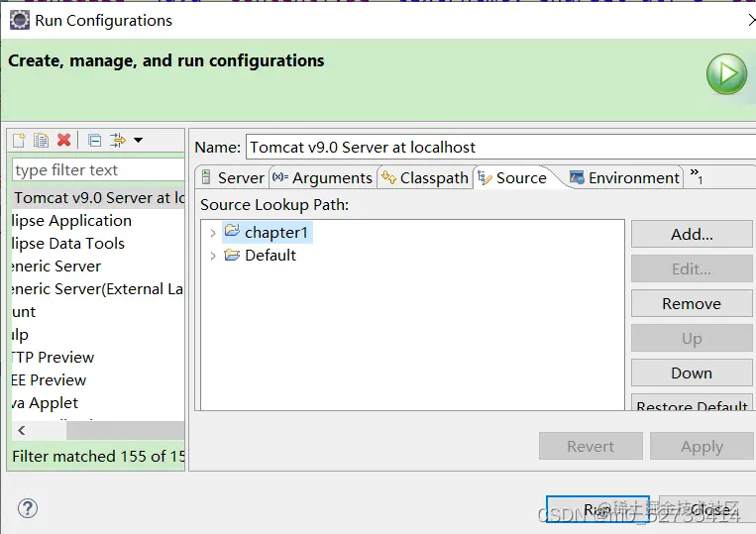Click the Collapse All icon

(95, 141)
